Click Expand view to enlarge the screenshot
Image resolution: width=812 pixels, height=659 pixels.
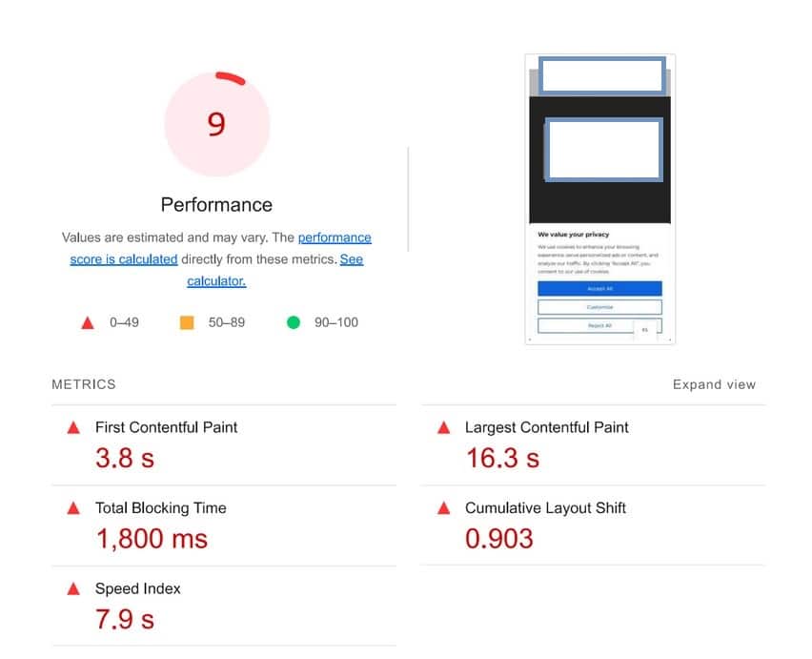coord(714,384)
